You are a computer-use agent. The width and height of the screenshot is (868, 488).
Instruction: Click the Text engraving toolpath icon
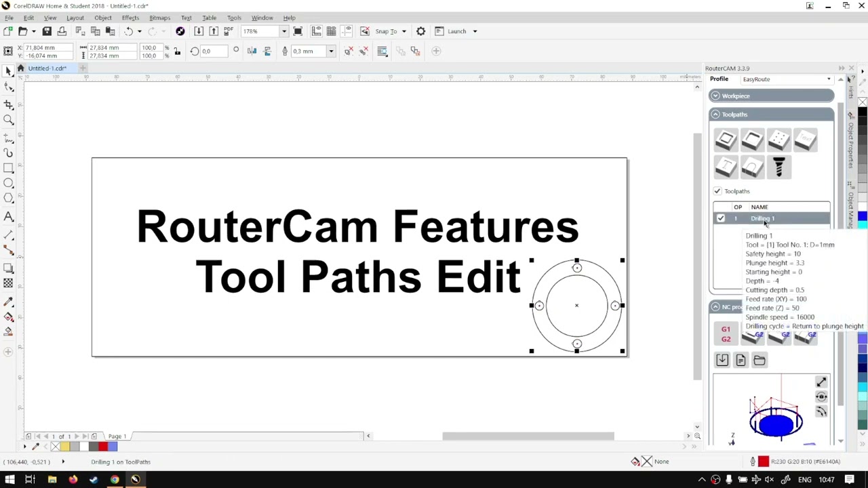(805, 140)
